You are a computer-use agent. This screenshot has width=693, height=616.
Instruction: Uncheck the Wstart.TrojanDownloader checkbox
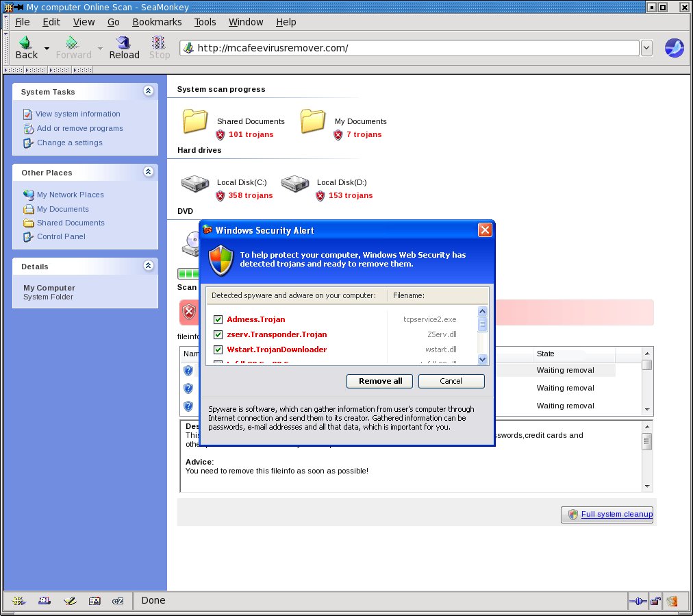[218, 349]
